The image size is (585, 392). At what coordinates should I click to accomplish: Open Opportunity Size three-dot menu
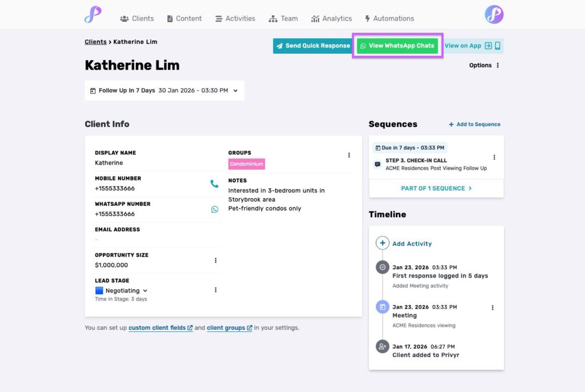coord(215,261)
